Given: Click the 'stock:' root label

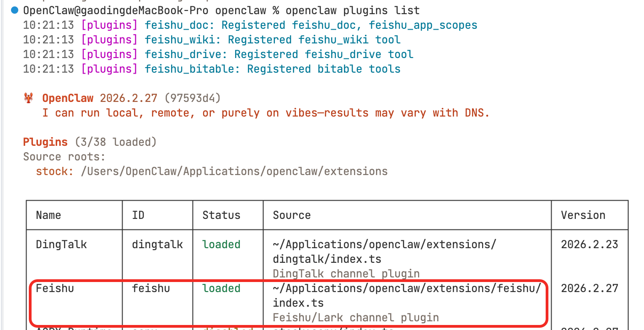Looking at the screenshot, I should click(x=55, y=171).
